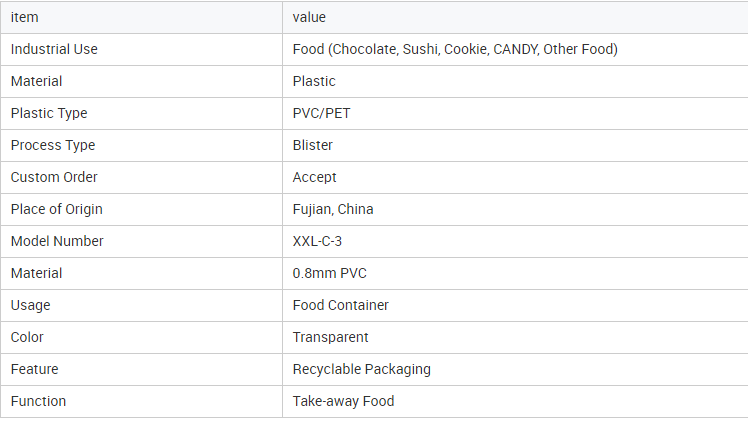Click the 'Recyclable Packaging' feature value
The height and width of the screenshot is (435, 748).
(x=362, y=369)
